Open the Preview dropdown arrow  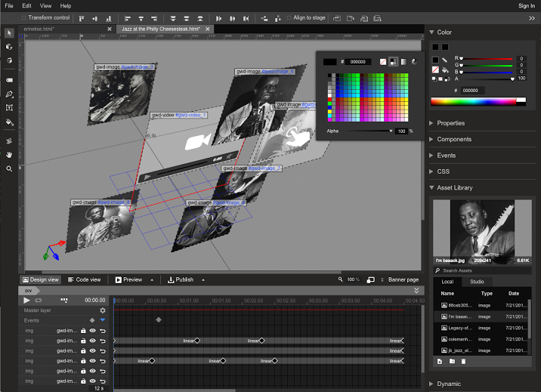[x=152, y=280]
